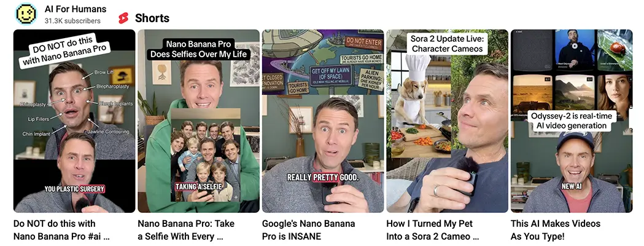
Task: Play the "Really Pretty Good" space signs short
Action: click(x=323, y=121)
